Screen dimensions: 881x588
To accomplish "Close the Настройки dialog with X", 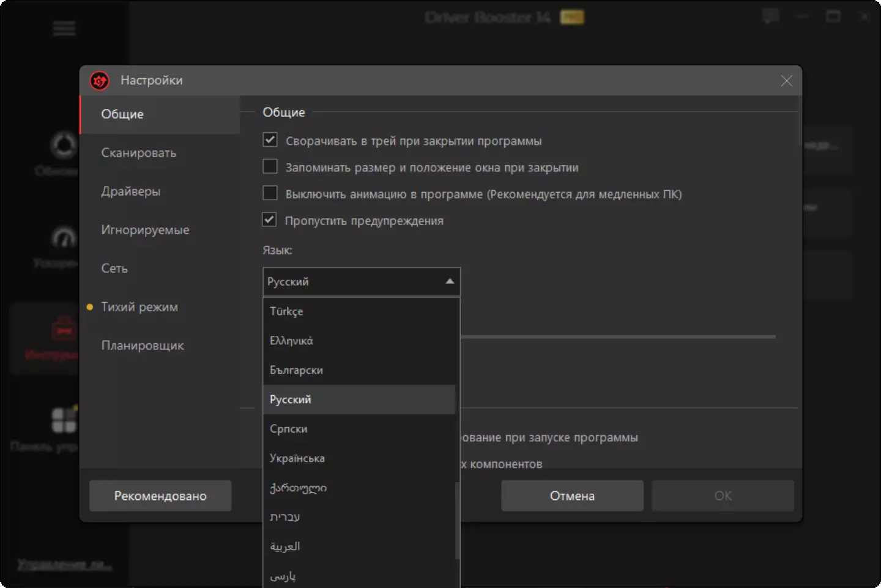I will point(786,81).
